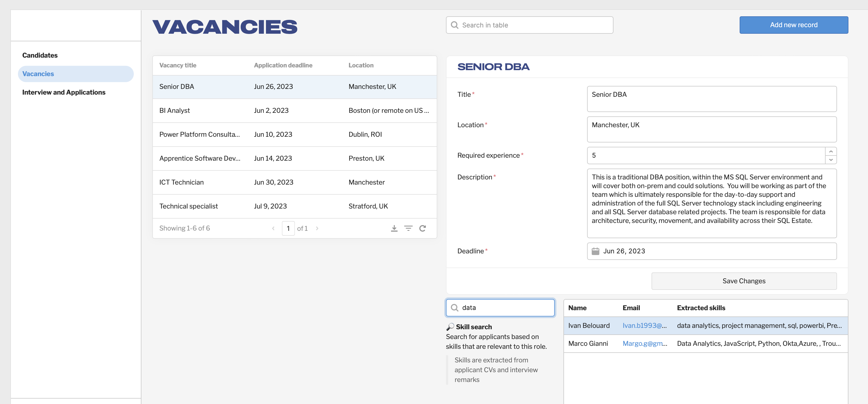Image resolution: width=868 pixels, height=404 pixels.
Task: Go to next page arrow in pagination
Action: (317, 228)
